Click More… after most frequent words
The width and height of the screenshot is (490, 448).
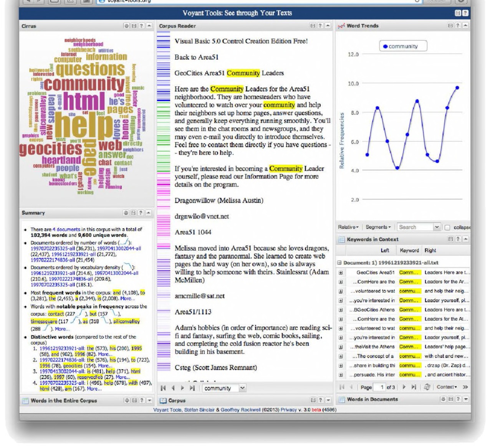128,298
